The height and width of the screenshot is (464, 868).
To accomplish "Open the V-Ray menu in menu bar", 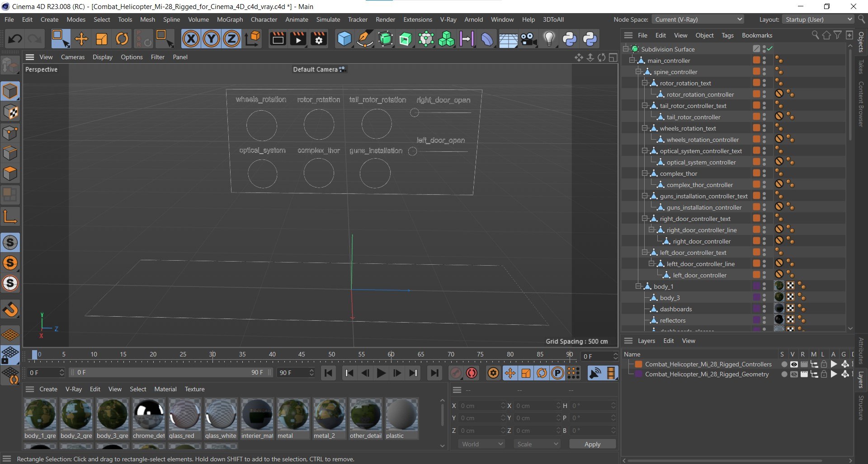I will [448, 19].
